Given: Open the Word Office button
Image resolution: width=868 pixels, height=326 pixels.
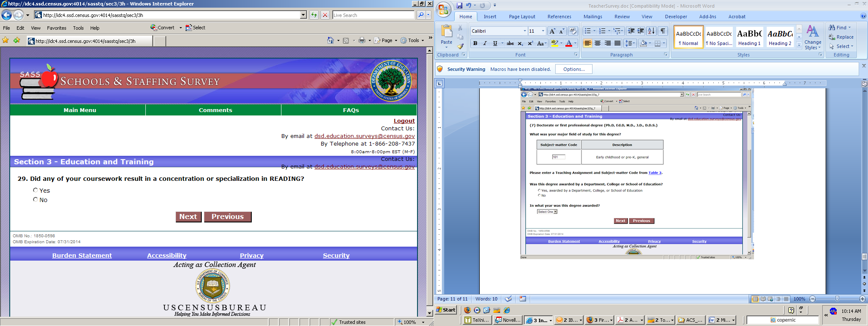Looking at the screenshot, I should pyautogui.click(x=443, y=9).
